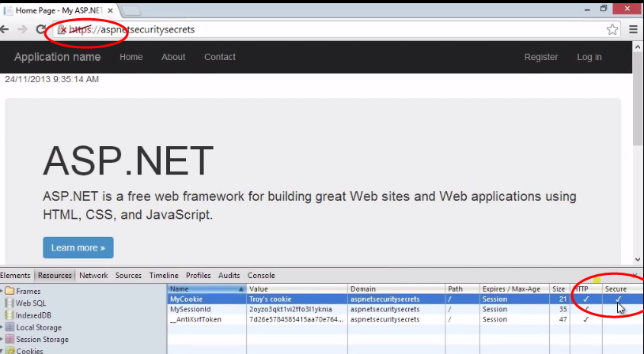This screenshot has width=644, height=354.
Task: Switch to Elements devtools tab
Action: click(15, 276)
